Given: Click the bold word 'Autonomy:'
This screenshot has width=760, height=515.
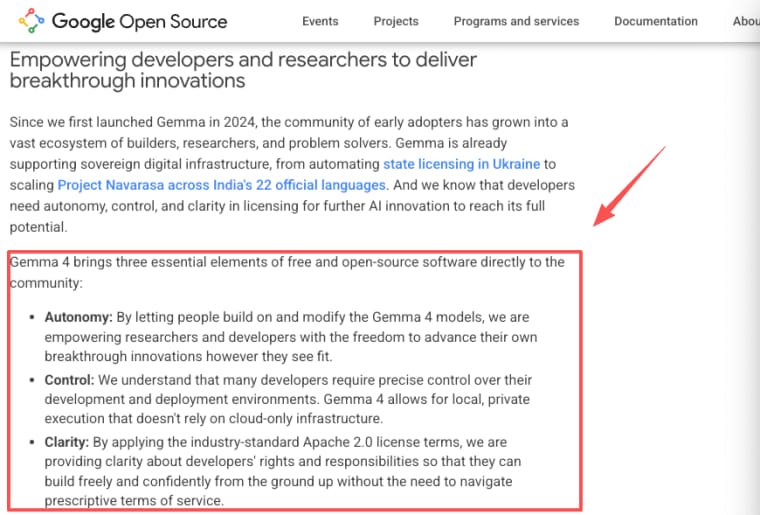Looking at the screenshot, I should pyautogui.click(x=79, y=317).
